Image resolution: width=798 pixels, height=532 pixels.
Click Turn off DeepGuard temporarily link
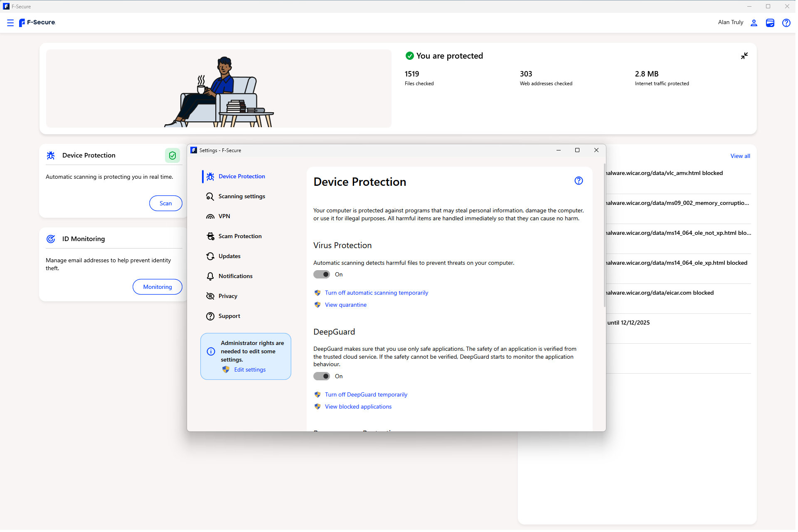[366, 394]
